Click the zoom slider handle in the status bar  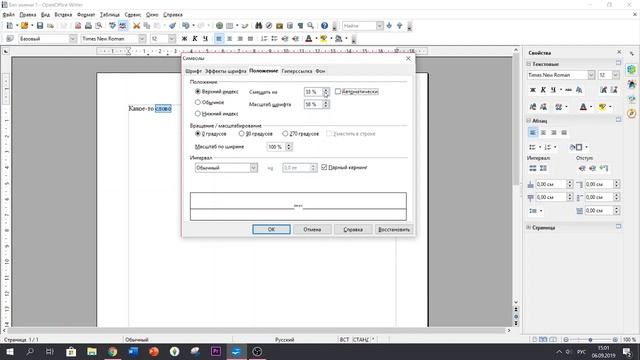[590, 340]
